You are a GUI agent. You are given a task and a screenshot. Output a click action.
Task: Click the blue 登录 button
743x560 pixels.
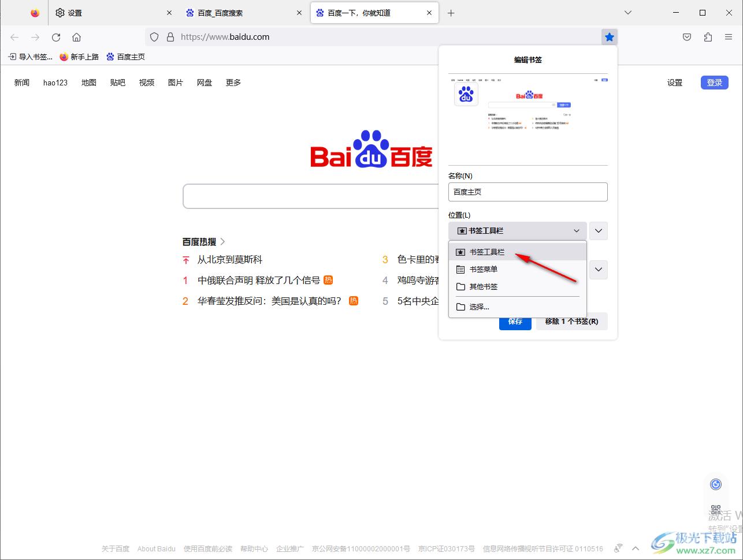click(715, 83)
